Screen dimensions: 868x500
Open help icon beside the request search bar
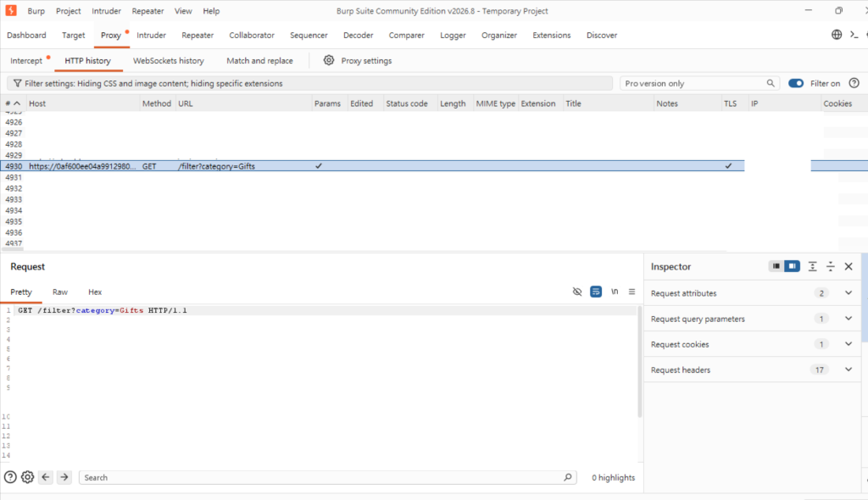[x=10, y=477]
